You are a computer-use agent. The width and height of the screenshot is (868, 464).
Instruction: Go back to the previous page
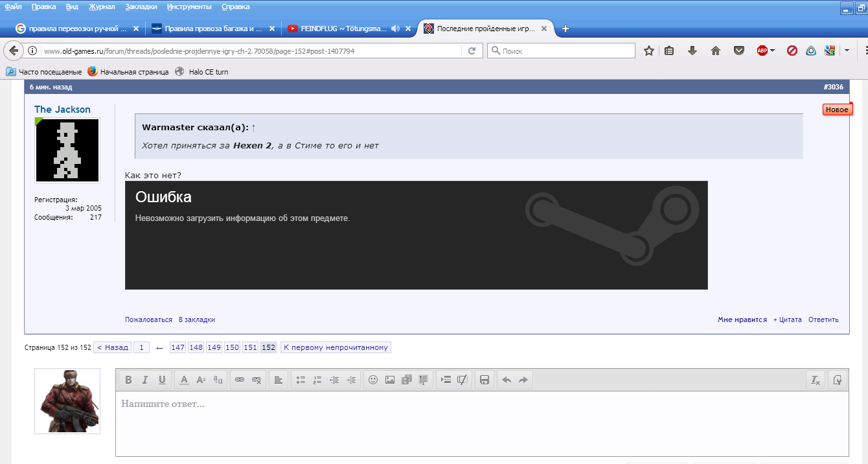click(x=14, y=51)
